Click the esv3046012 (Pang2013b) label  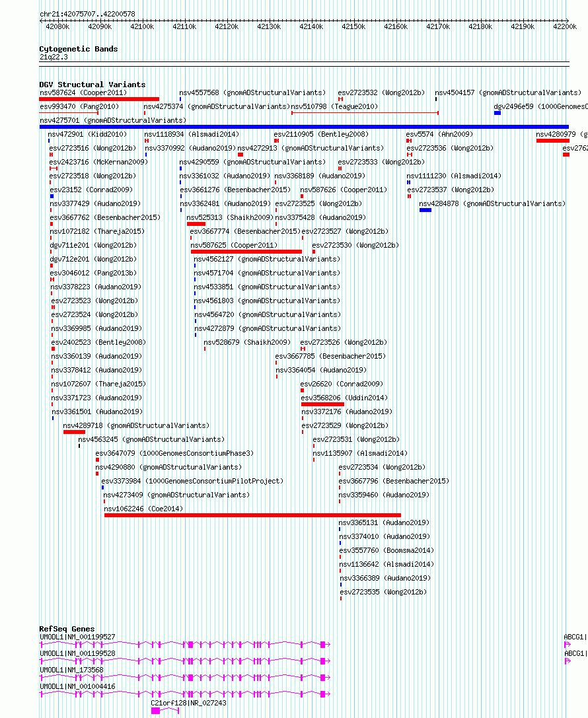pyautogui.click(x=93, y=273)
